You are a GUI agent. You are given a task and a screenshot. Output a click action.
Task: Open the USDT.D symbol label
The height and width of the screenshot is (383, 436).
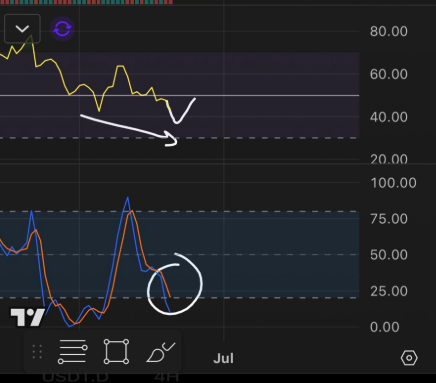[x=76, y=377]
